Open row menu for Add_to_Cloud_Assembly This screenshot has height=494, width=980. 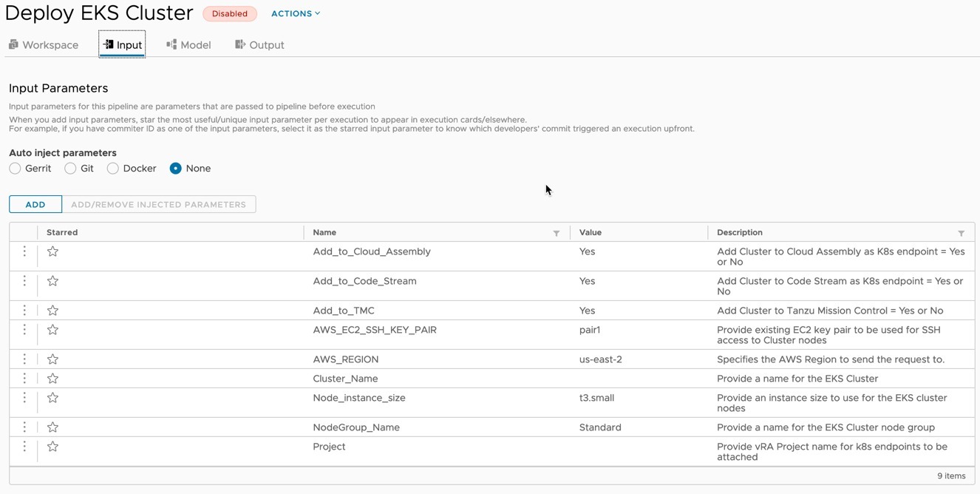[24, 251]
